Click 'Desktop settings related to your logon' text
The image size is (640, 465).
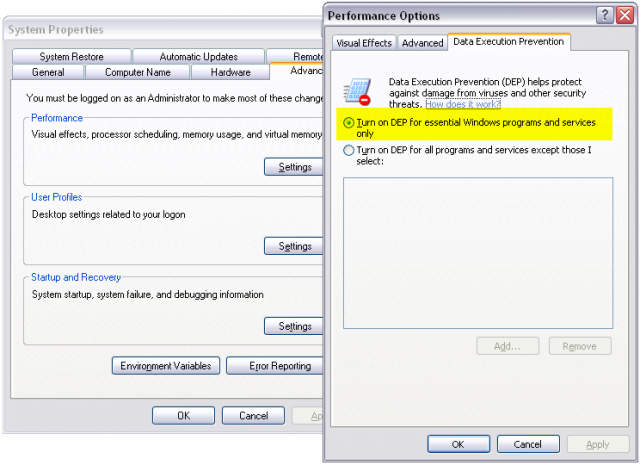[x=109, y=214]
